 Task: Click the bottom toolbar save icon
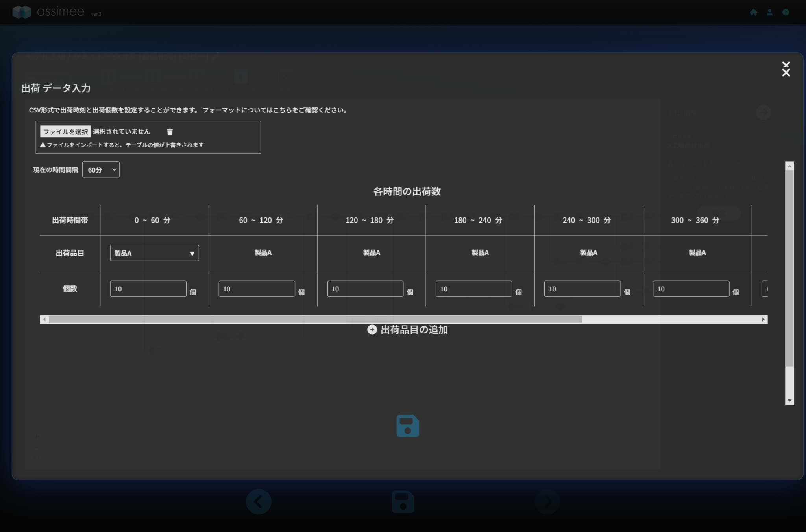click(x=403, y=501)
